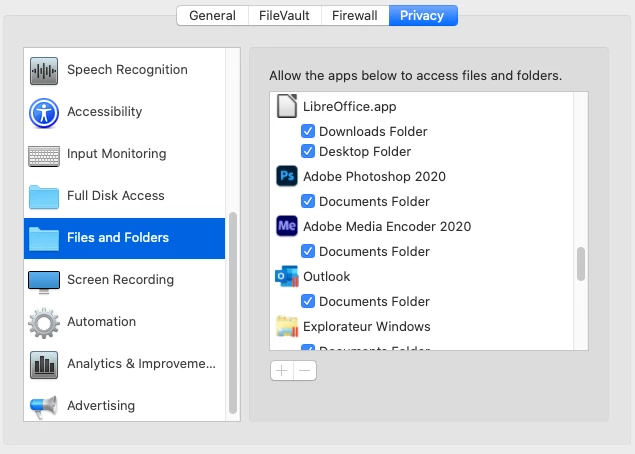Click the Outlook name text
635x454 pixels.
point(326,277)
